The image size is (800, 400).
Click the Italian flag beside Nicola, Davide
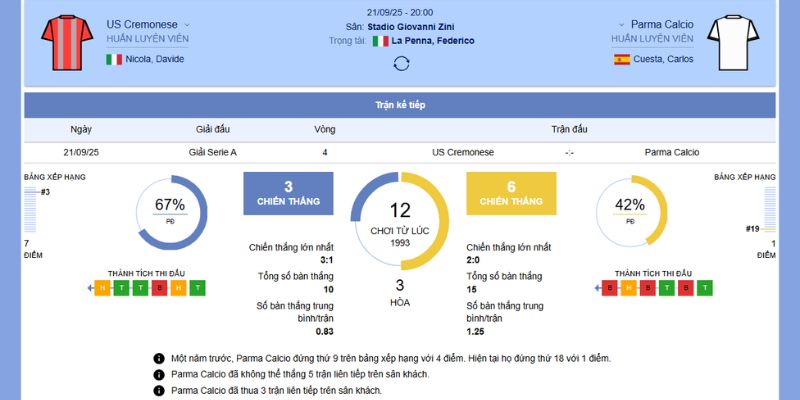click(x=114, y=59)
